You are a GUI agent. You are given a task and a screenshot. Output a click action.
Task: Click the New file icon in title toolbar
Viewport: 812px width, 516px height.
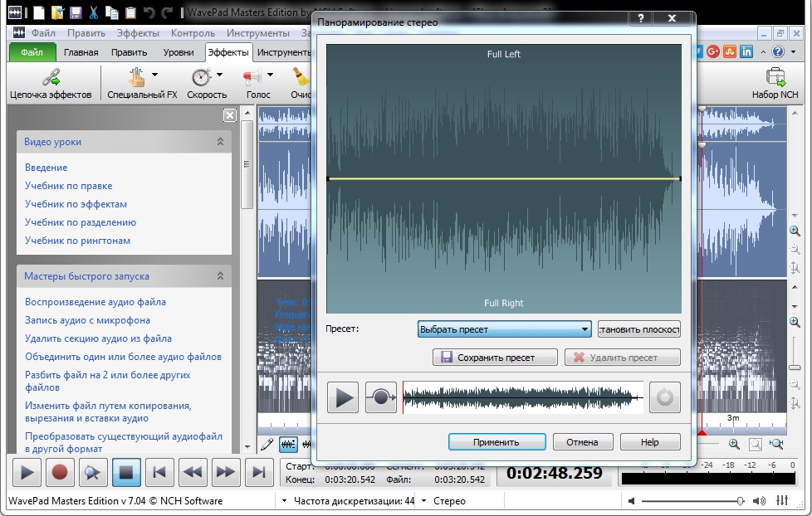click(x=39, y=12)
